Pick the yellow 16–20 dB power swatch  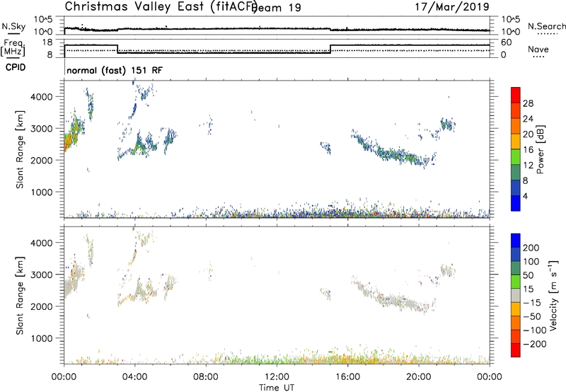[x=516, y=142]
